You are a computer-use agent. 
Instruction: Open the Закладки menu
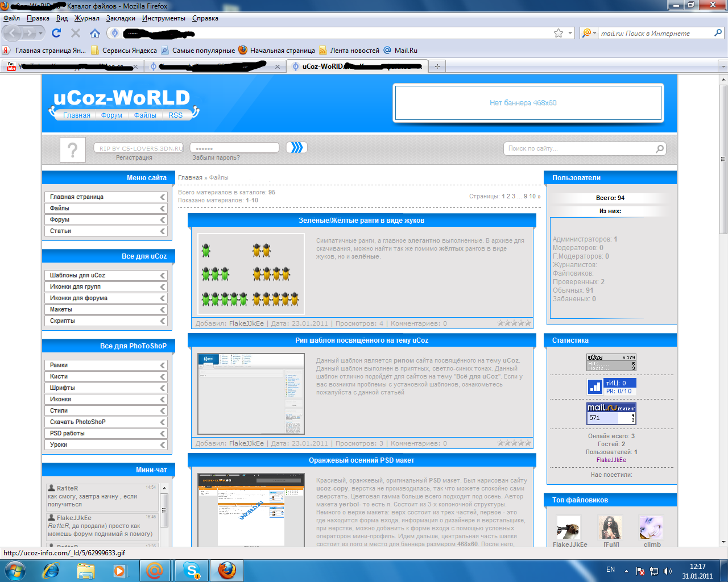pos(121,18)
